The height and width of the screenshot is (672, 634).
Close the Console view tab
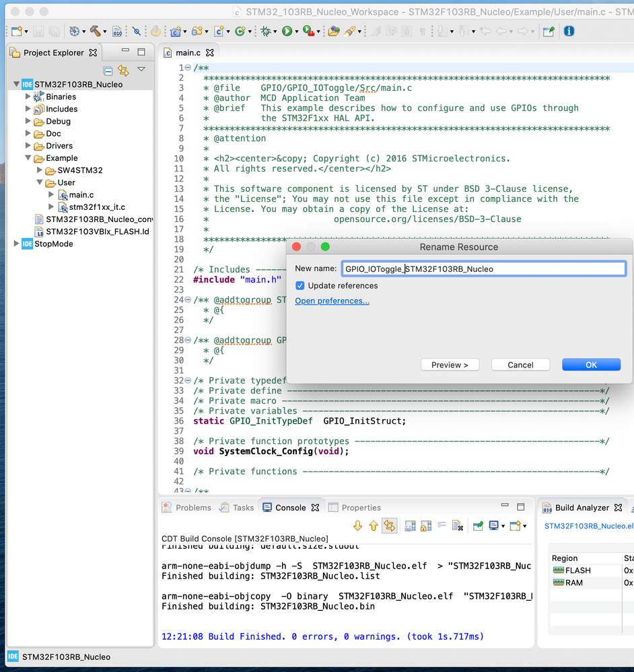click(x=316, y=507)
